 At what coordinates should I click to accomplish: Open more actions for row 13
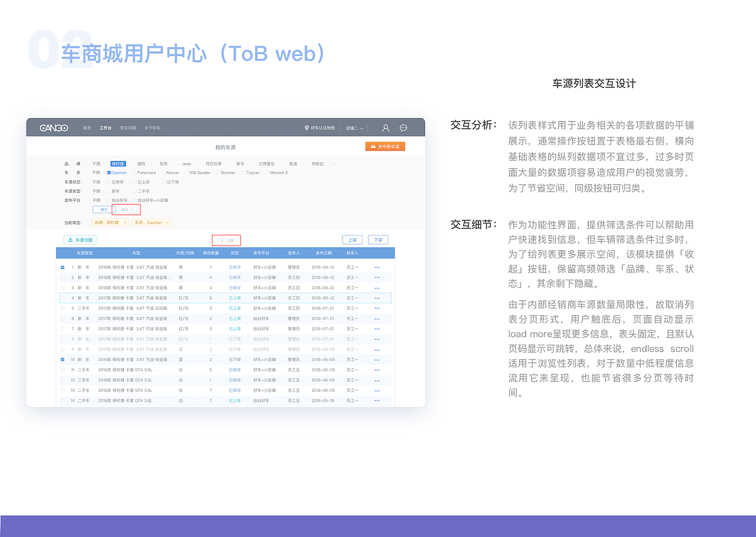point(377,390)
